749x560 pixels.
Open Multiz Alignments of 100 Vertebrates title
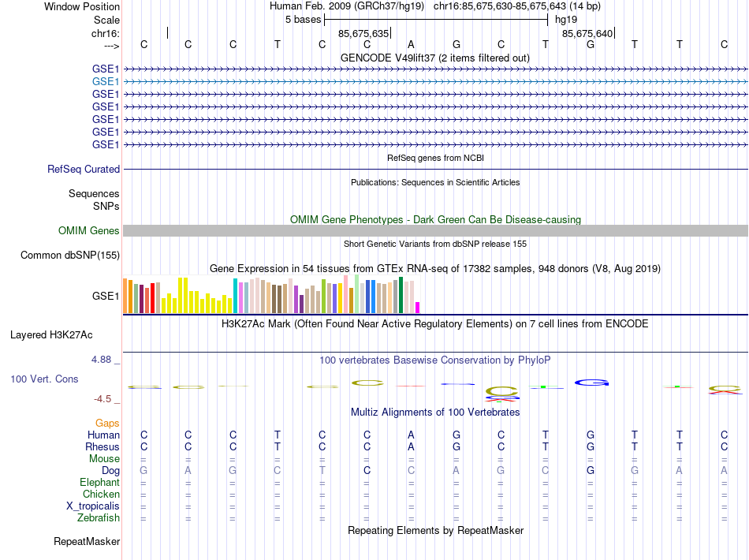coord(434,412)
